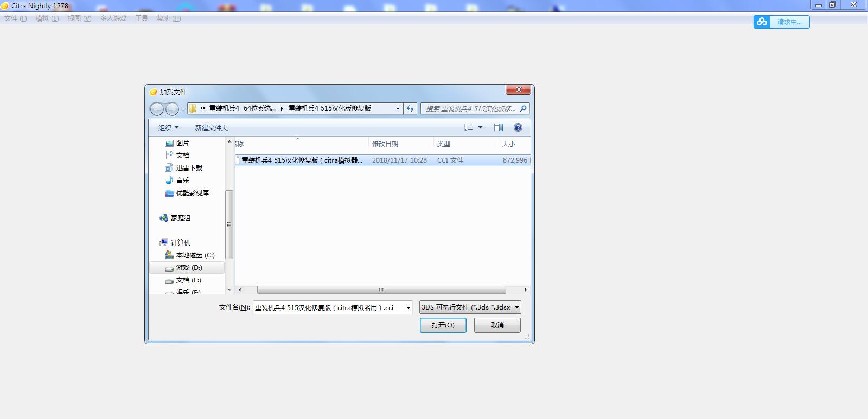Click the blue cloud 请求中 widget
The width and height of the screenshot is (868, 419).
781,22
